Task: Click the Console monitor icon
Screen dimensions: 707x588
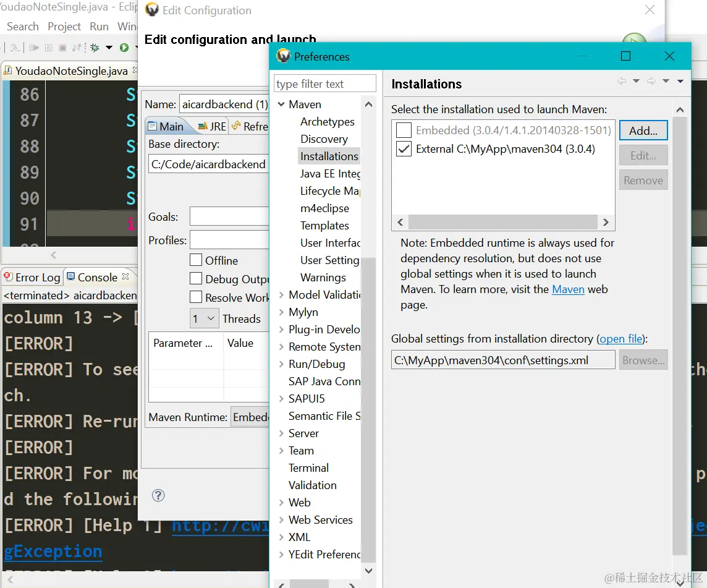Action: click(71, 276)
